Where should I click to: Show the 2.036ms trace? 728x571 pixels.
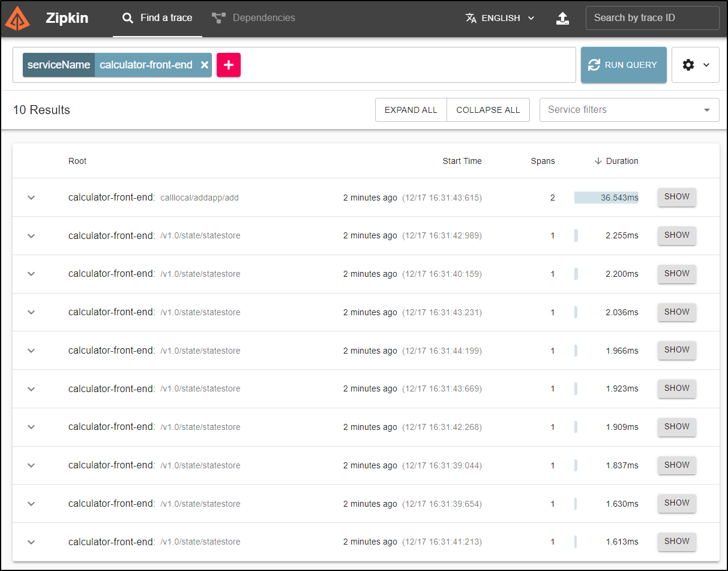pyautogui.click(x=677, y=312)
